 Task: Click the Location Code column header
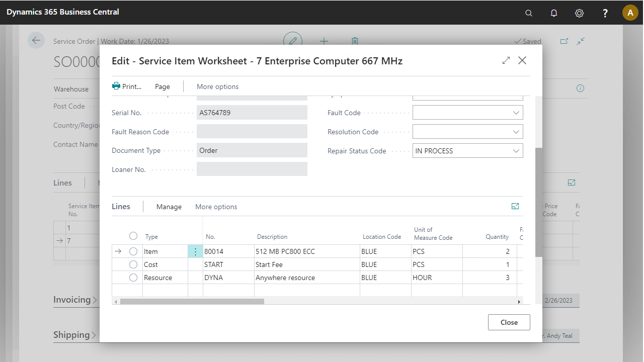coord(382,237)
